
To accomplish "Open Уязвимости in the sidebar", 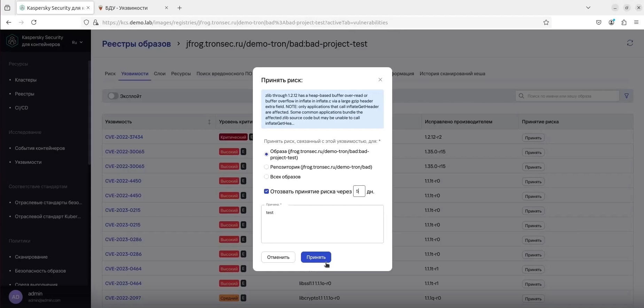I will pyautogui.click(x=28, y=162).
